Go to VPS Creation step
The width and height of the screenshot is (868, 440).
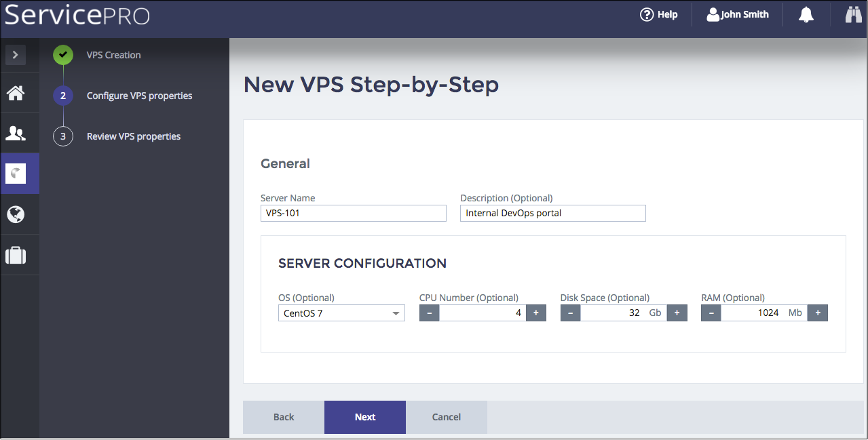pos(113,55)
